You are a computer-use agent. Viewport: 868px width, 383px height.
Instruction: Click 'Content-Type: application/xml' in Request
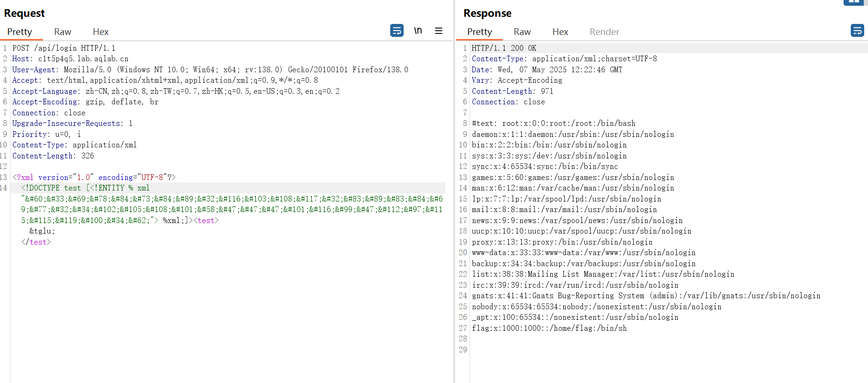tap(75, 145)
